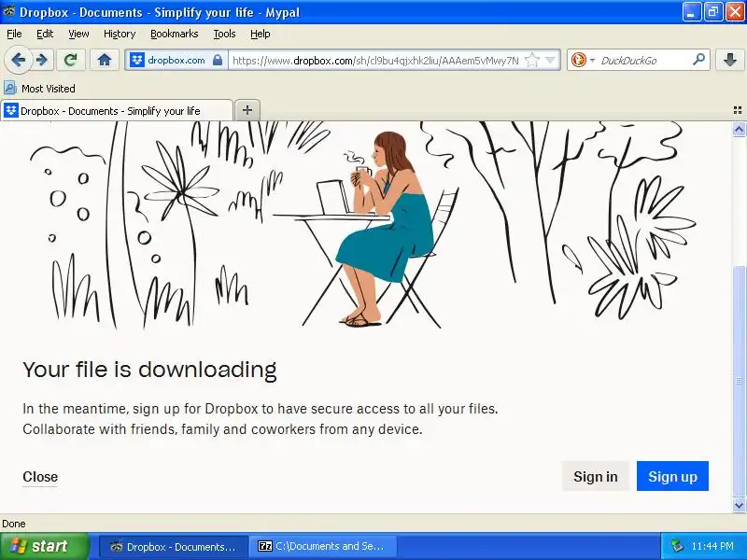747x560 pixels.
Task: Open the Edit menu
Action: click(45, 34)
